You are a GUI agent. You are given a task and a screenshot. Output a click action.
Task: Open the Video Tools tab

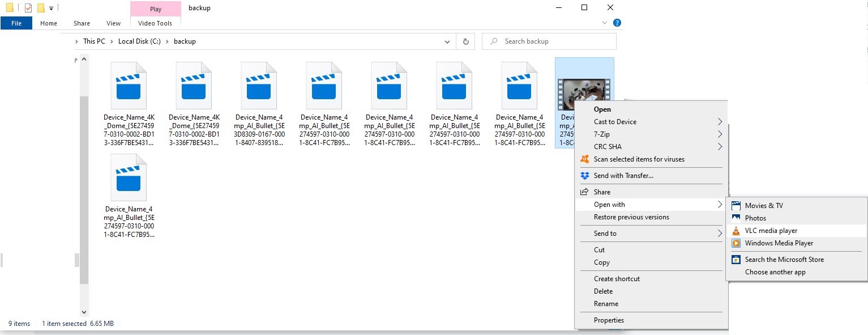tap(155, 23)
